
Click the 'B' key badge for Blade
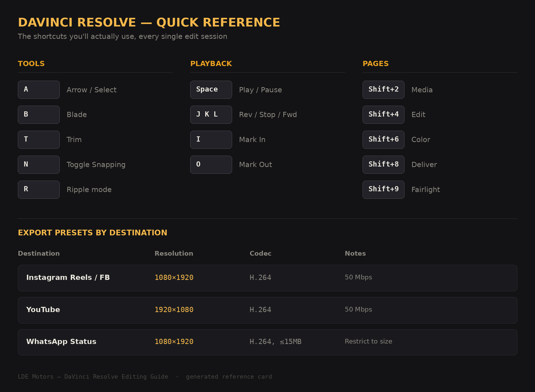pyautogui.click(x=39, y=115)
